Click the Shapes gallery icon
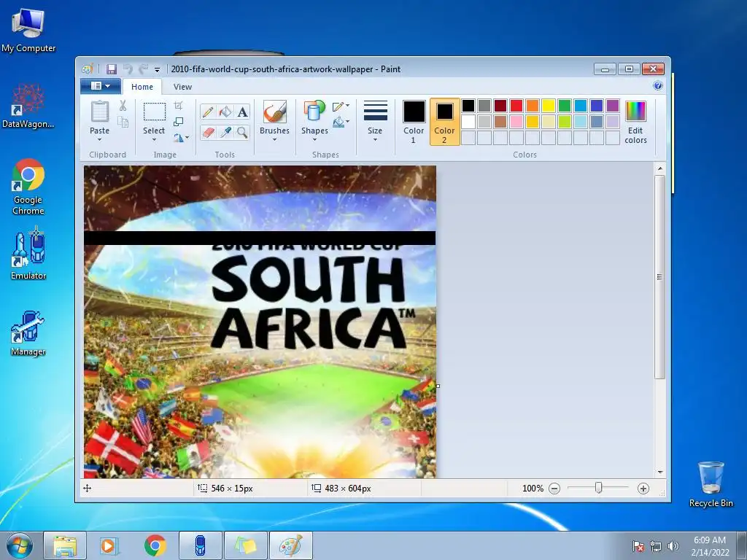 point(314,112)
